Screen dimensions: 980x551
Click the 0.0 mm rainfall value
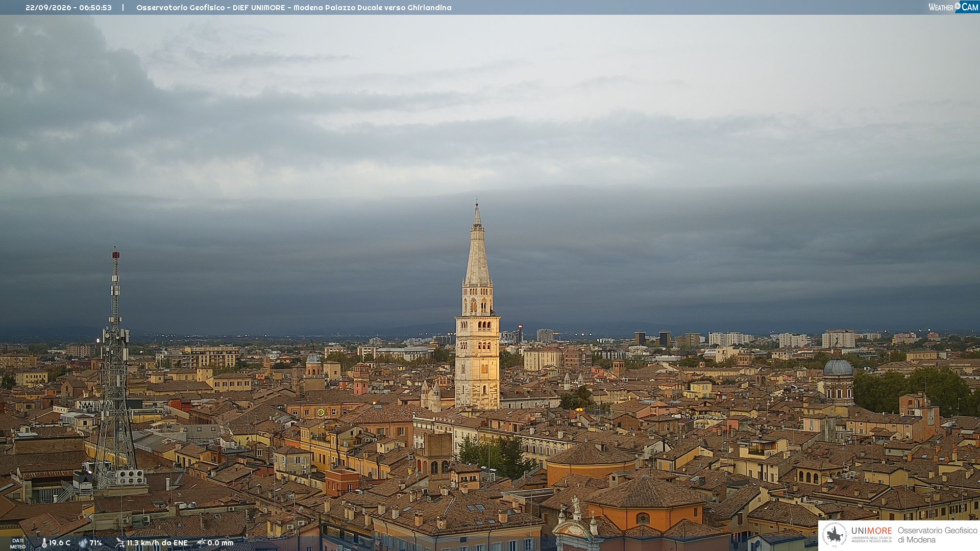click(220, 543)
